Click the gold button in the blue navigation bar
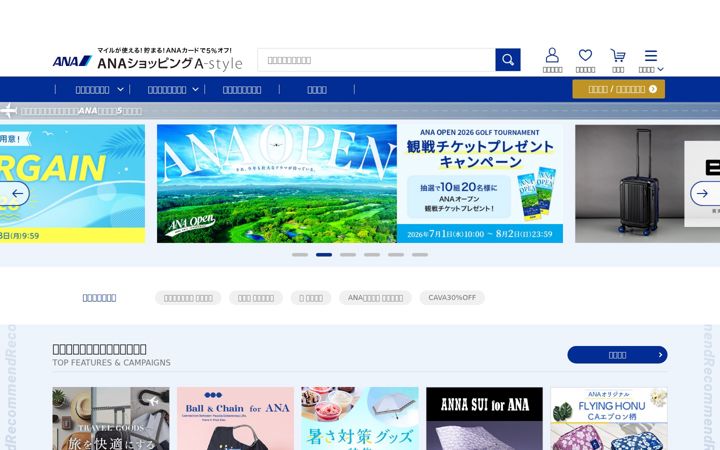The width and height of the screenshot is (720, 450). pos(618,89)
